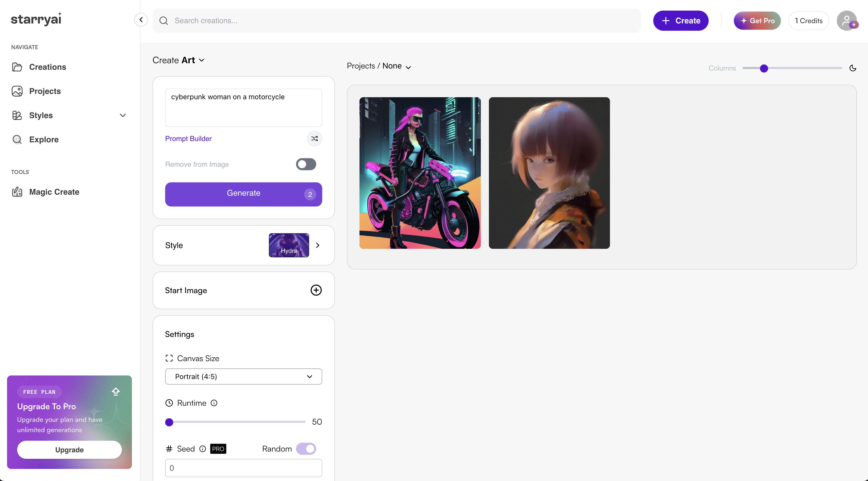Click the Runtime info icon
868x481 pixels.
pyautogui.click(x=214, y=403)
